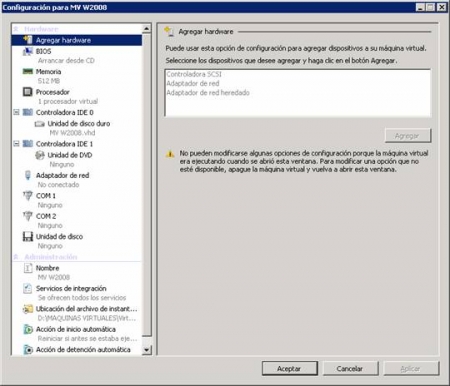Click the Controladora IDE 1 icon
Screen dimensions: 450x386
[x=28, y=144]
